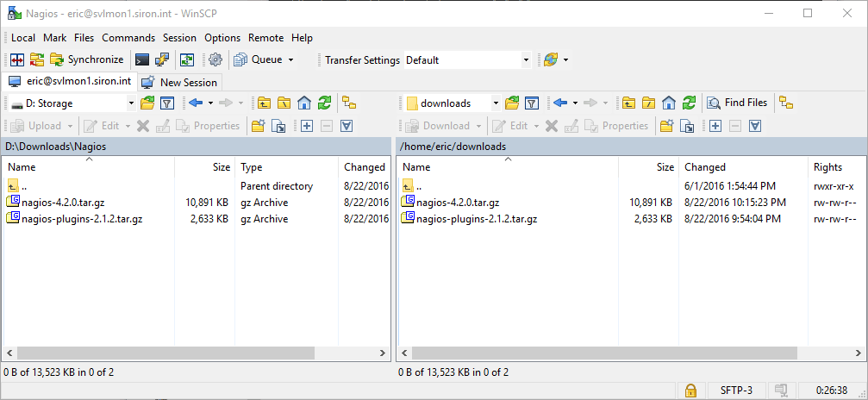
Task: Toggle remote directory tree icon
Action: [x=786, y=103]
